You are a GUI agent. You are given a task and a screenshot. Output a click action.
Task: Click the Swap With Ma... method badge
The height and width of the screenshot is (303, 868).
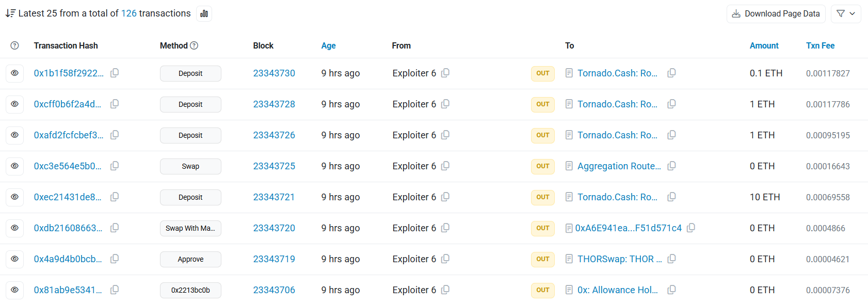click(190, 228)
